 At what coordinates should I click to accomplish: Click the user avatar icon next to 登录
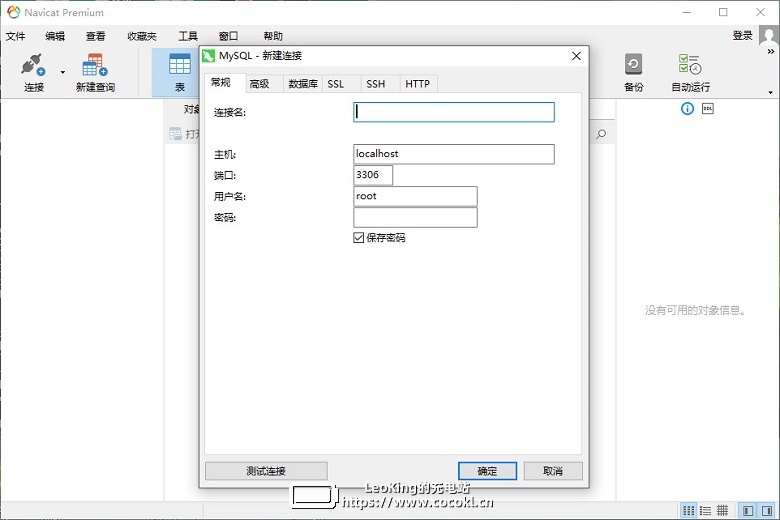click(769, 35)
